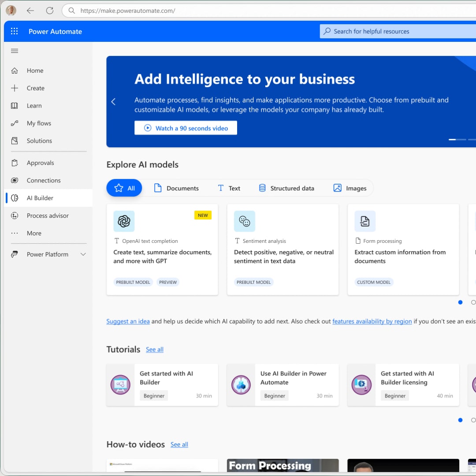Open Approvals from the left panel

41,163
